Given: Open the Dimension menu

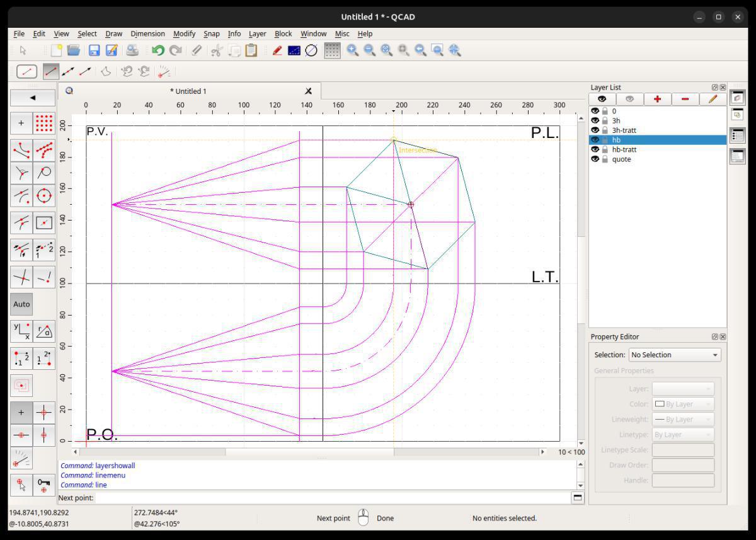Looking at the screenshot, I should pos(147,33).
